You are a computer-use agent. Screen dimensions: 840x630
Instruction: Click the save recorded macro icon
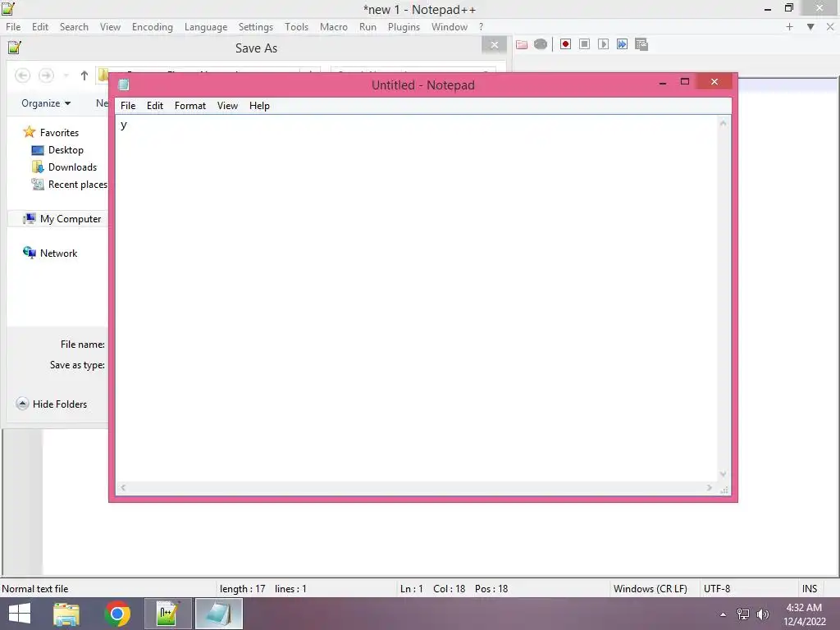(641, 44)
